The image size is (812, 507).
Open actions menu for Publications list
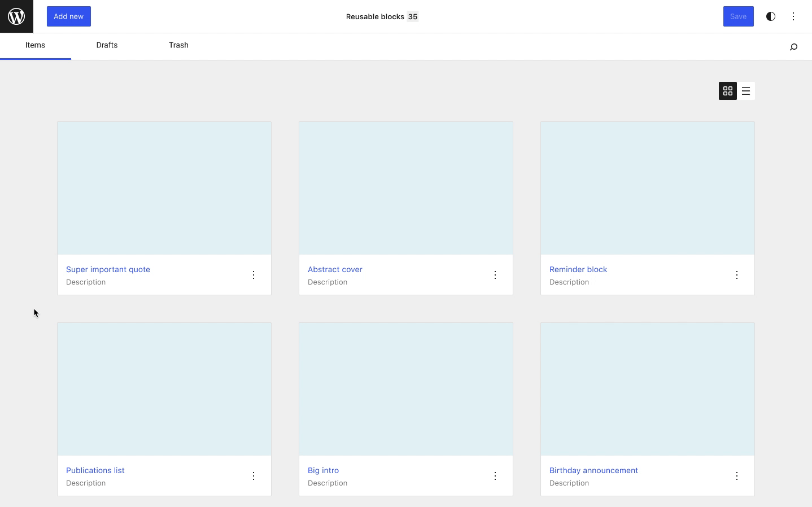(x=254, y=476)
